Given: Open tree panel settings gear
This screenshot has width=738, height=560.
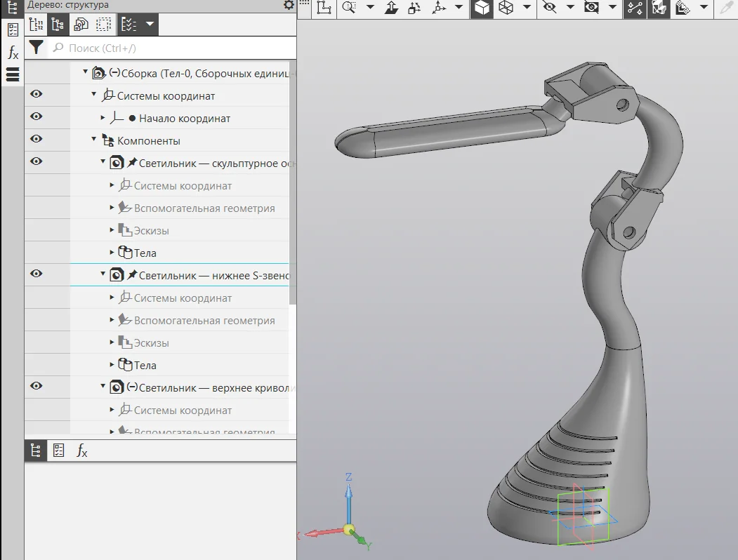Looking at the screenshot, I should pos(289,5).
